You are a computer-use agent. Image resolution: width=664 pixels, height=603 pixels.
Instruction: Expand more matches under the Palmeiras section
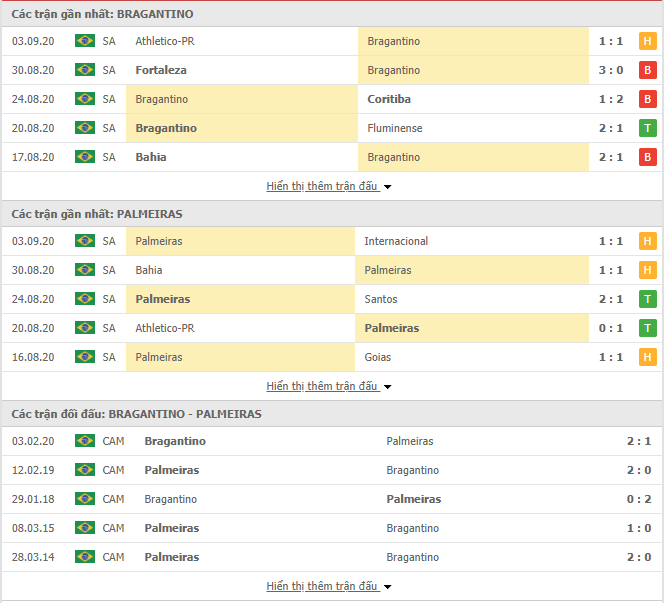pos(328,386)
